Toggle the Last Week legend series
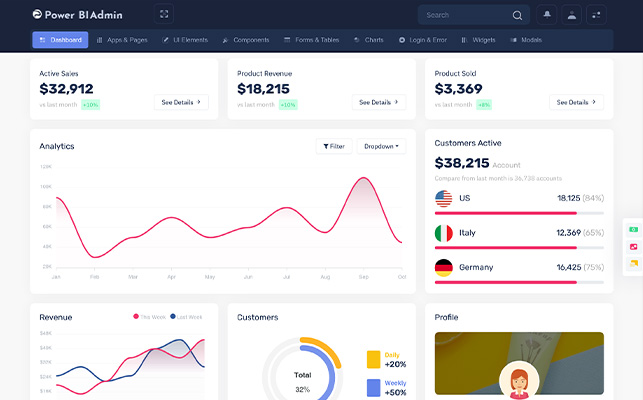Viewport: 643px width, 400px height. (x=186, y=317)
